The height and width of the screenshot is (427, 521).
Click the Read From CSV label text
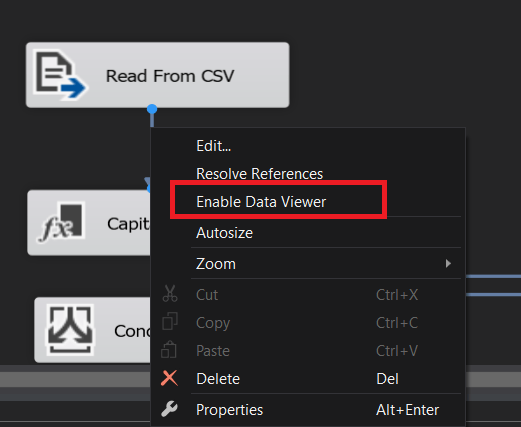[170, 76]
